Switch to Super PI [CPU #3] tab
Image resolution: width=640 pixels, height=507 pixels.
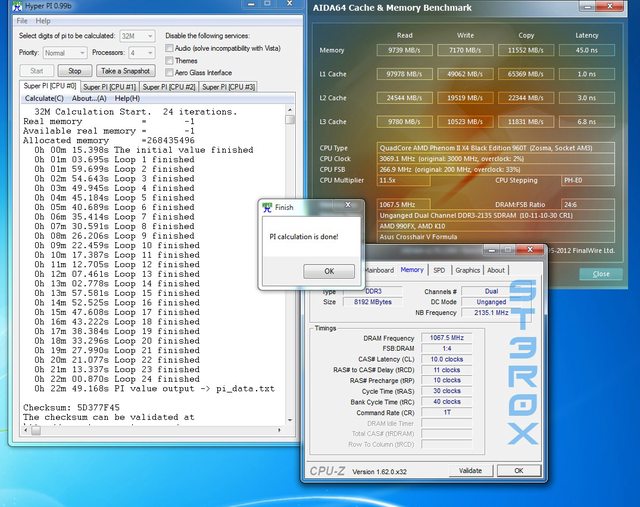click(x=228, y=87)
